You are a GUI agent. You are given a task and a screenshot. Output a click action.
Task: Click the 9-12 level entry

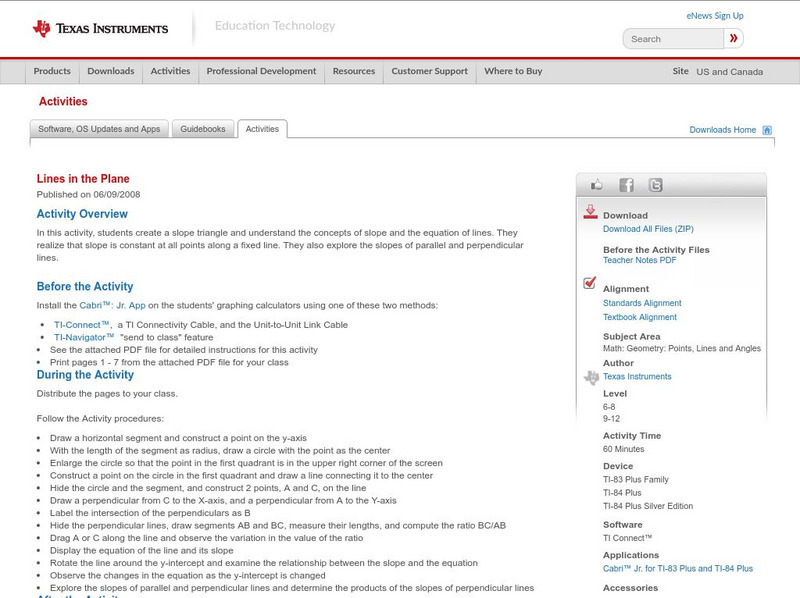click(611, 419)
